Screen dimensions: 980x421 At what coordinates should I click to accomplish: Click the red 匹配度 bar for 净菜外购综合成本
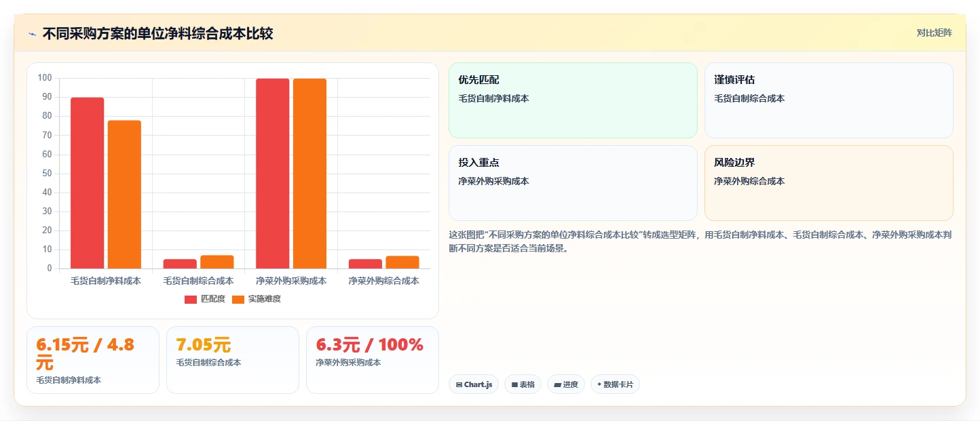365,264
